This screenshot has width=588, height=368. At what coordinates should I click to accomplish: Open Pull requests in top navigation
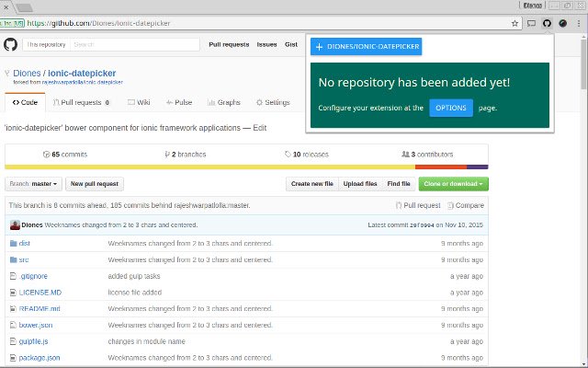(229, 45)
